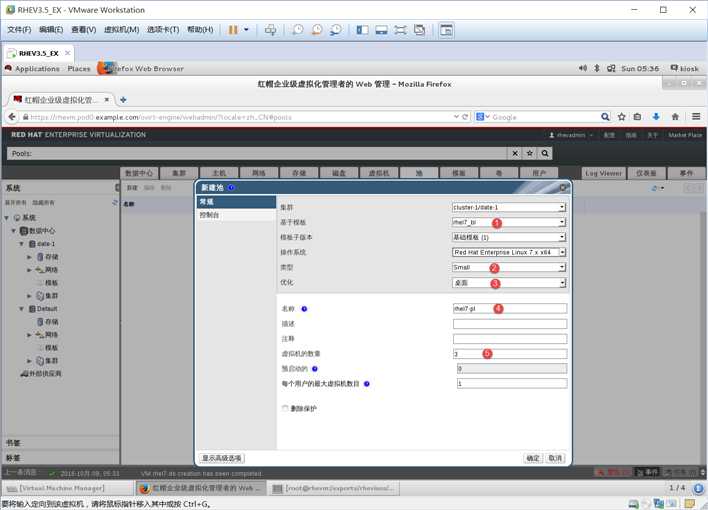Click the revert to snapshot clock icon
The image size is (708, 510).
317,30
